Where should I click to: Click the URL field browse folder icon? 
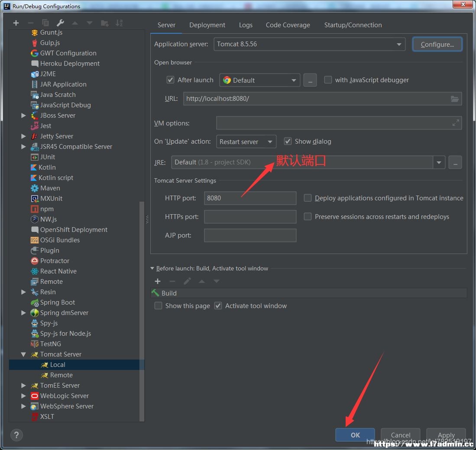click(x=454, y=99)
